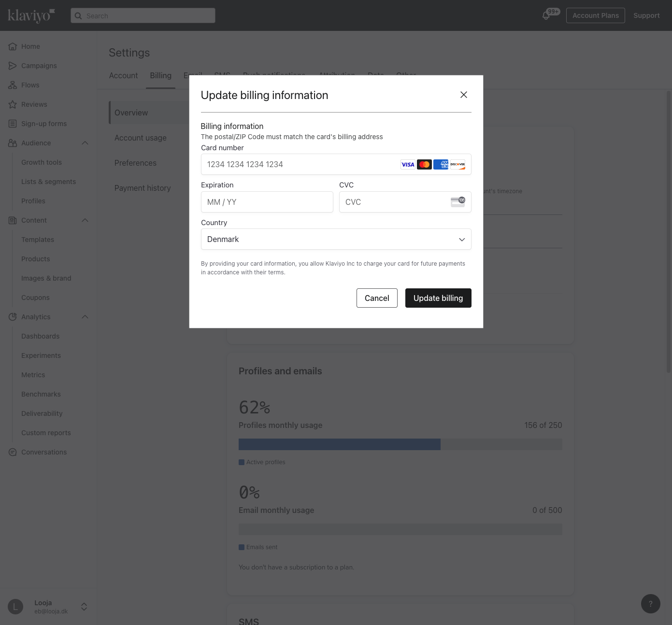This screenshot has height=625, width=672.
Task: Switch to the Billing tab
Action: 160,75
